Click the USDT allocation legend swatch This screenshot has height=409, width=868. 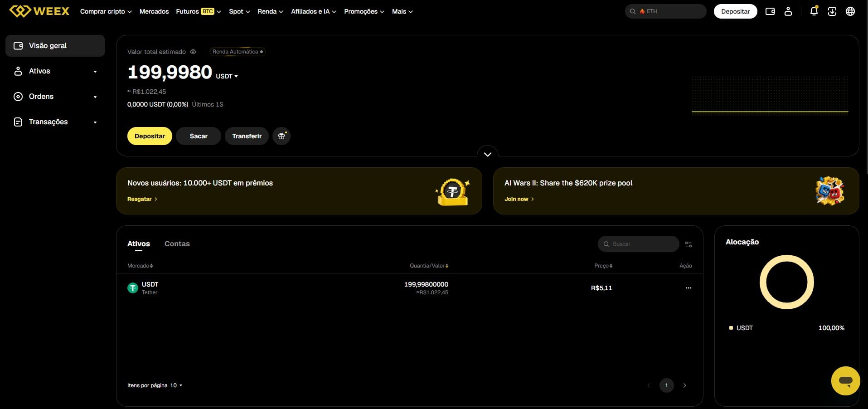click(x=731, y=328)
